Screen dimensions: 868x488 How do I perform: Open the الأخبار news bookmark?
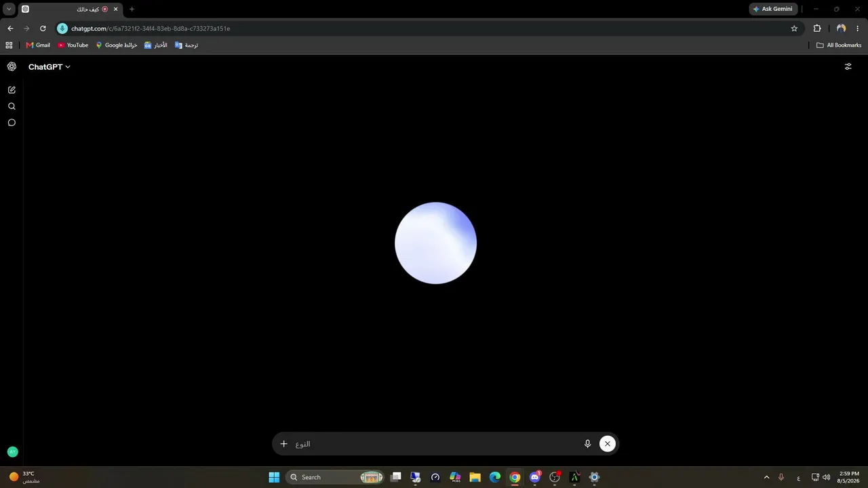tap(156, 45)
